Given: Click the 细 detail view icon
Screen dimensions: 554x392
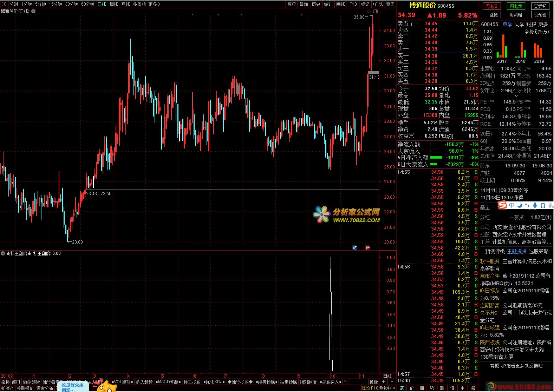Looking at the screenshot, I should (422, 388).
